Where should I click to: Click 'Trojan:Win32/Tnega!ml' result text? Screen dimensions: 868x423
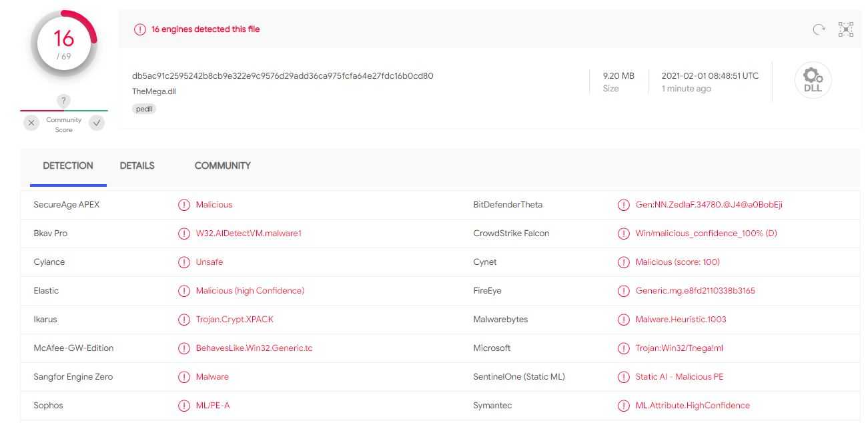[x=679, y=348]
